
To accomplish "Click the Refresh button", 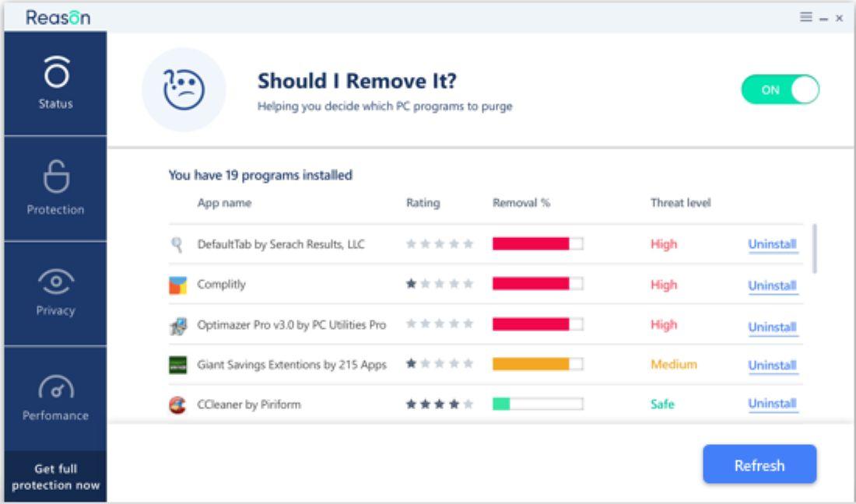I will click(x=760, y=465).
